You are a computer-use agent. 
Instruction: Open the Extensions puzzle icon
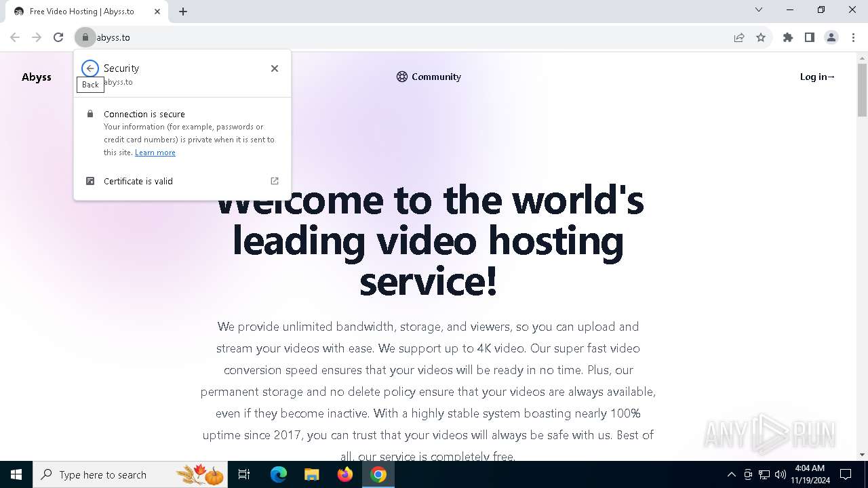click(788, 37)
